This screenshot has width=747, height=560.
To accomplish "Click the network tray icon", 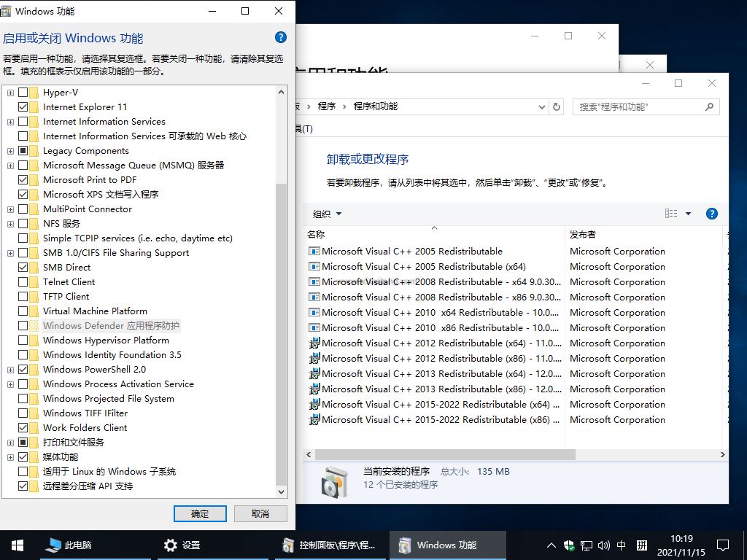I will 587,545.
